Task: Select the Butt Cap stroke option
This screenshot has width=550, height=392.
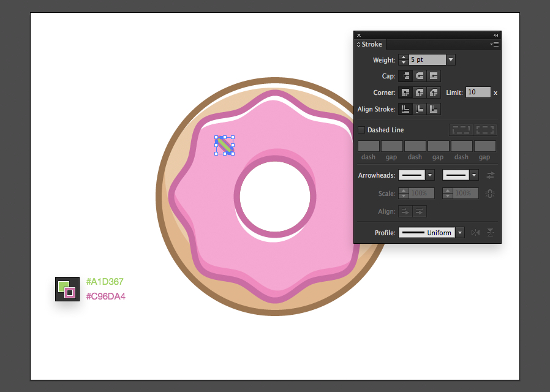Action: [x=405, y=76]
